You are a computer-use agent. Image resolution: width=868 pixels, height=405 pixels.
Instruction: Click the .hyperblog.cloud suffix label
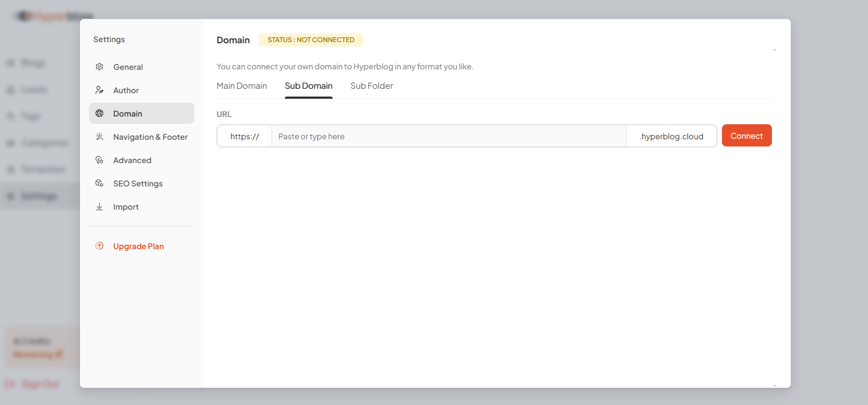click(671, 136)
